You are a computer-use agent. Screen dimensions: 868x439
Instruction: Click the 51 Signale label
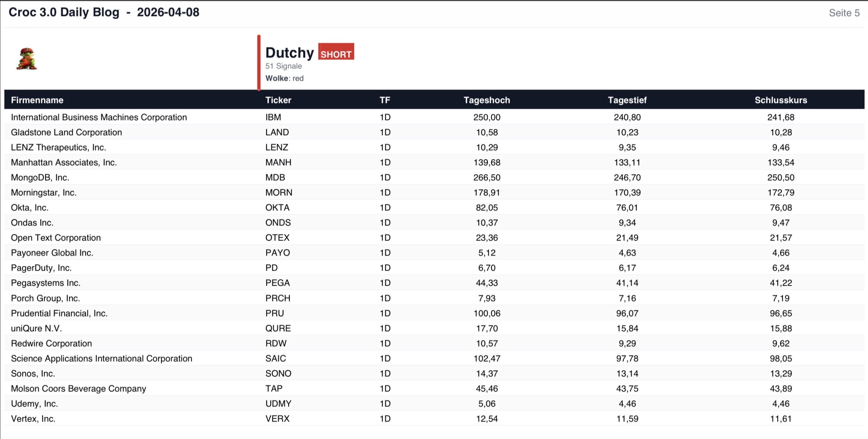283,66
